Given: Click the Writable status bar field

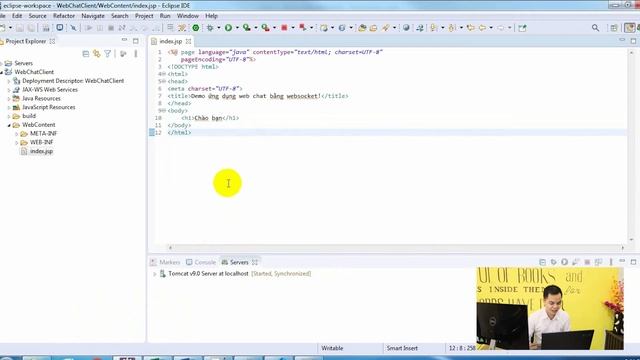Looking at the screenshot, I should point(332,348).
